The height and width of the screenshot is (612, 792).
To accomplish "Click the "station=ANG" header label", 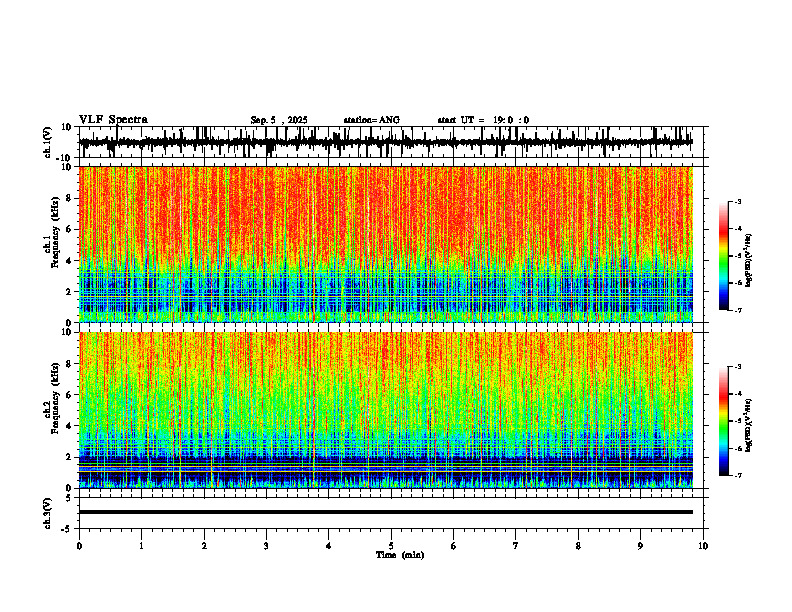I will (371, 120).
